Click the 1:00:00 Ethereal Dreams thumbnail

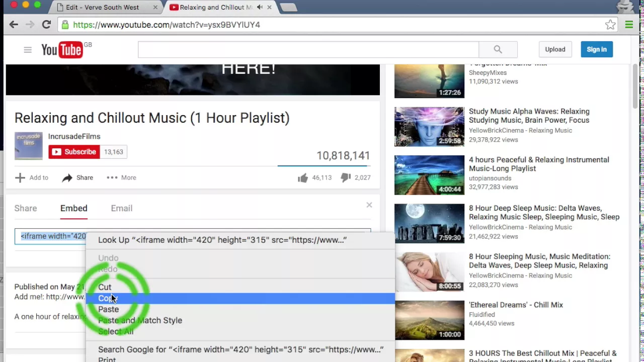click(429, 320)
